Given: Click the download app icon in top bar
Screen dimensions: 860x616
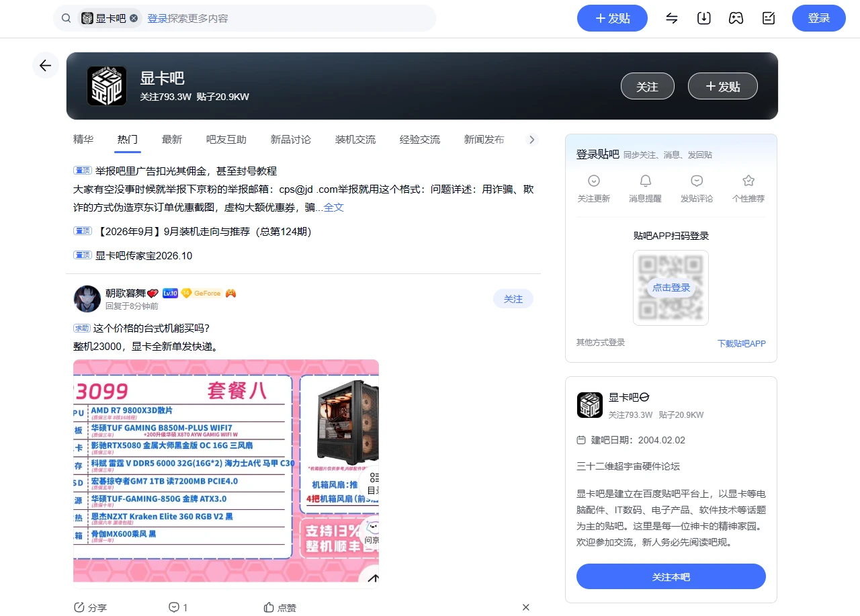Looking at the screenshot, I should 704,18.
